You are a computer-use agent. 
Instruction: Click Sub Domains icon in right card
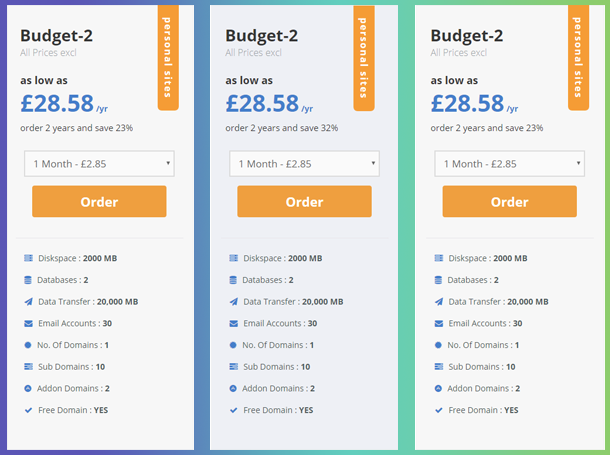(438, 366)
